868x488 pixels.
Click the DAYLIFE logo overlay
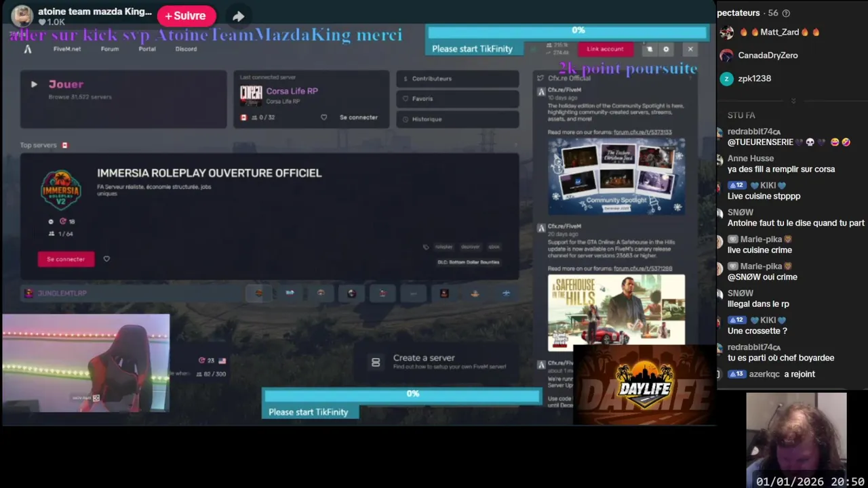tap(644, 385)
